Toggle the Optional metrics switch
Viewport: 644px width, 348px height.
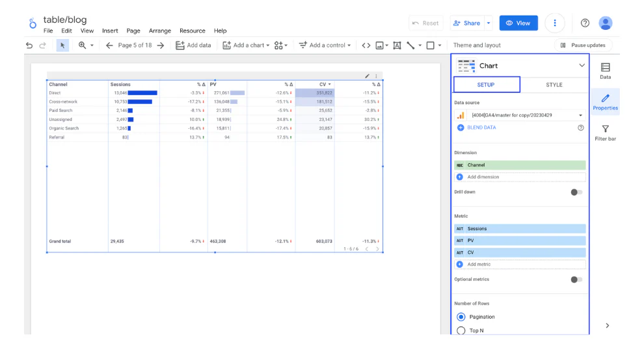(x=576, y=280)
